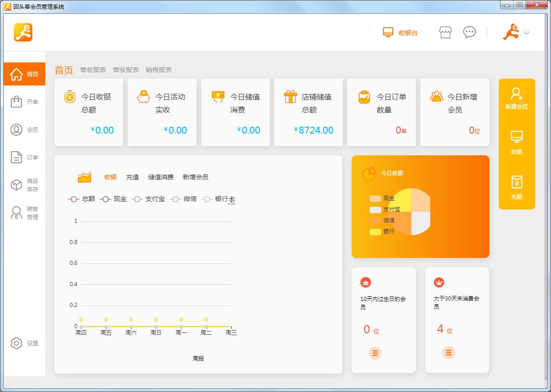The height and width of the screenshot is (392, 551).
Task: Open the 订单 orders sidebar item
Action: click(x=24, y=157)
